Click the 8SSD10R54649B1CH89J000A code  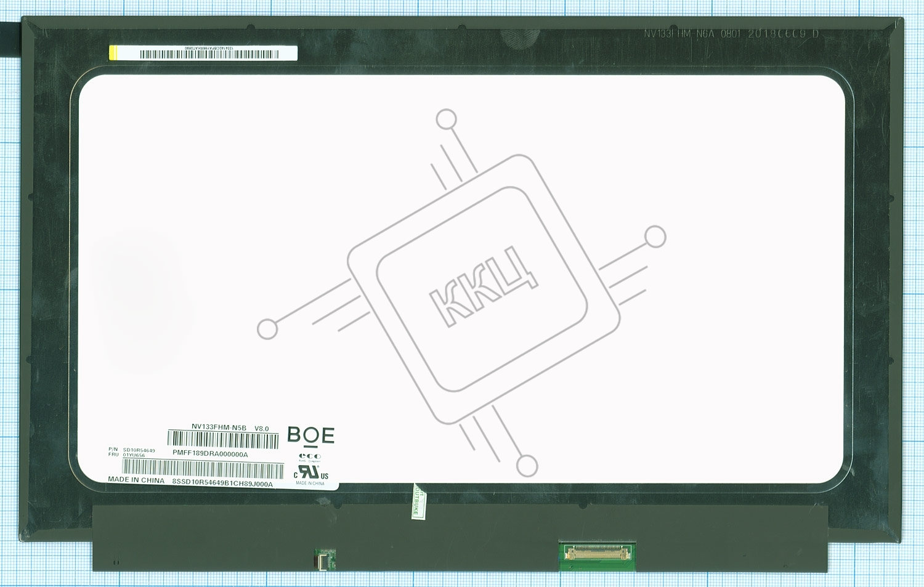click(x=222, y=484)
